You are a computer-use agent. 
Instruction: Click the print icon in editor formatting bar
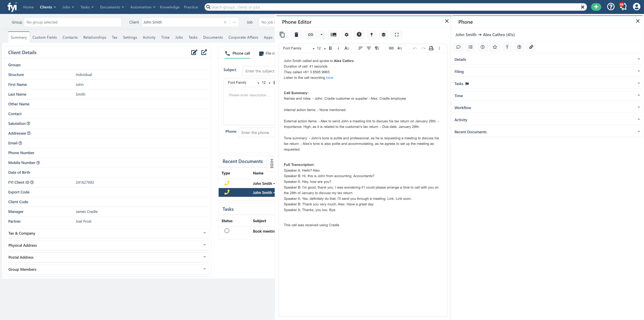pyautogui.click(x=431, y=48)
